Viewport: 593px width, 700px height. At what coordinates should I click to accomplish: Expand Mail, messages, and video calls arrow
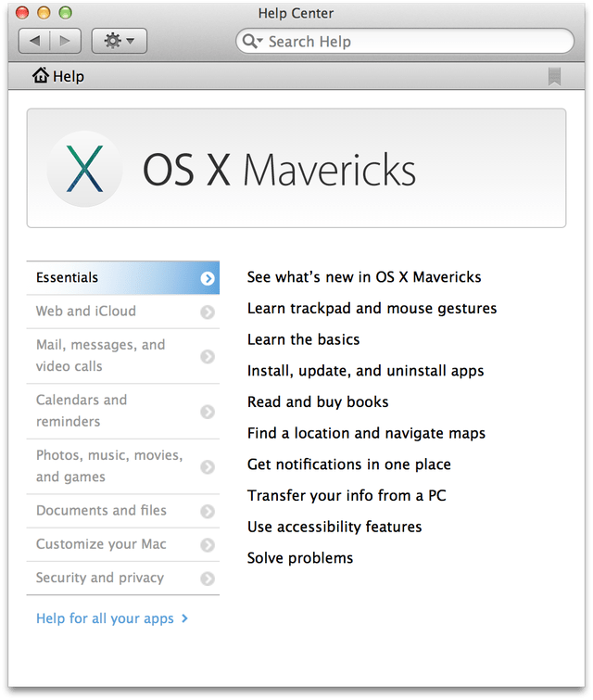[x=208, y=356]
